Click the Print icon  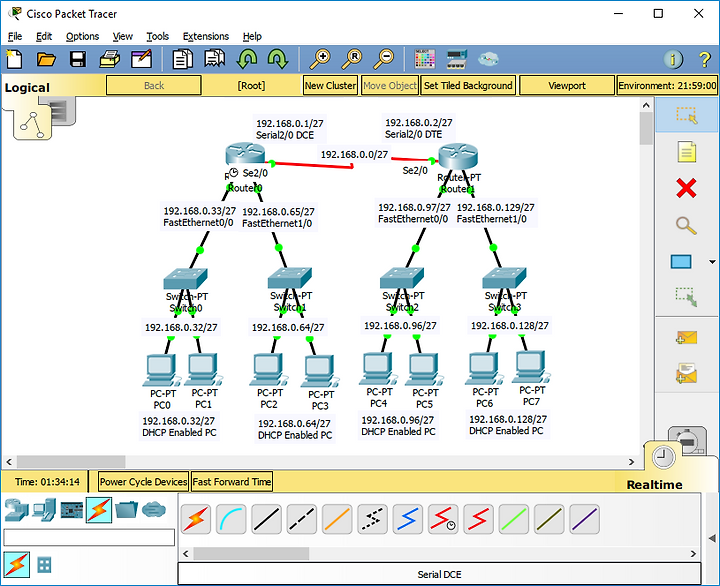click(110, 59)
